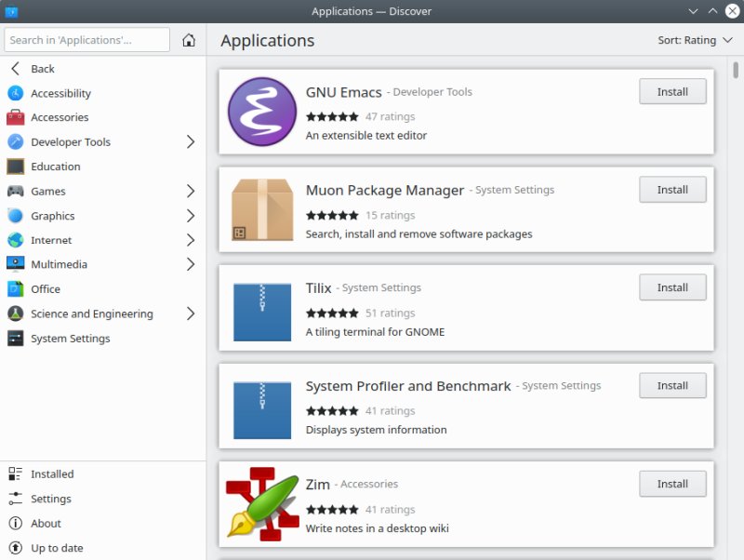Expand the Multimedia subcategories arrow
The width and height of the screenshot is (744, 560).
[x=191, y=264]
